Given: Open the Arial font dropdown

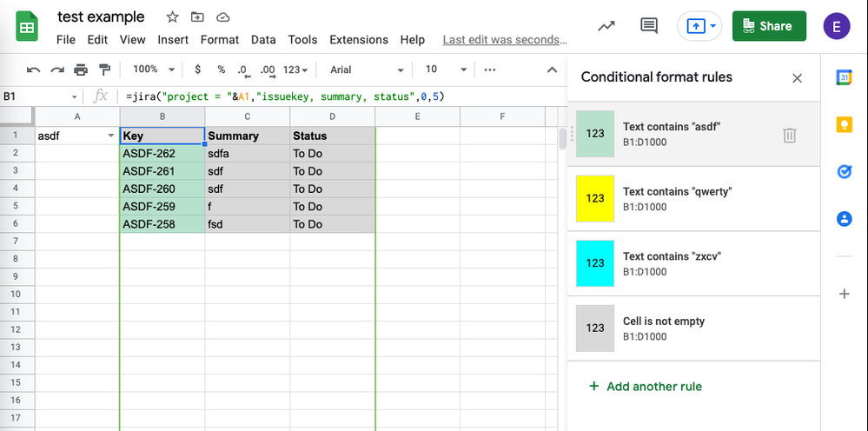Looking at the screenshot, I should 367,70.
